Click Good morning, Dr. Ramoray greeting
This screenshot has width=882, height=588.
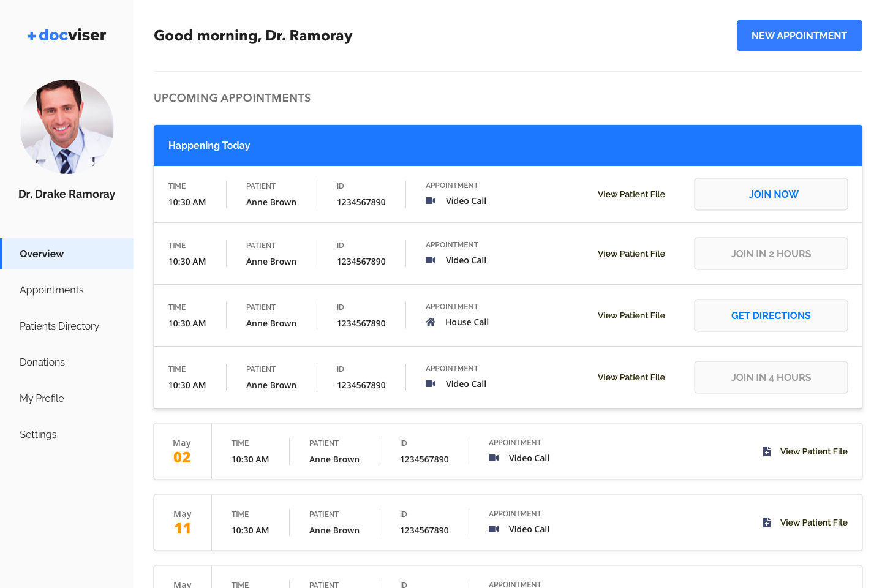click(x=253, y=36)
